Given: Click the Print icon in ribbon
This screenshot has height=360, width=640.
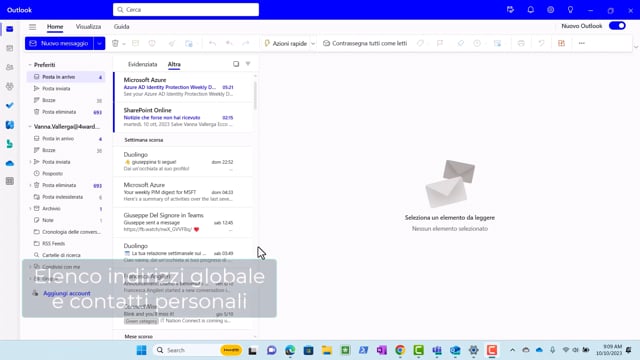Looking at the screenshot, I should (x=521, y=43).
